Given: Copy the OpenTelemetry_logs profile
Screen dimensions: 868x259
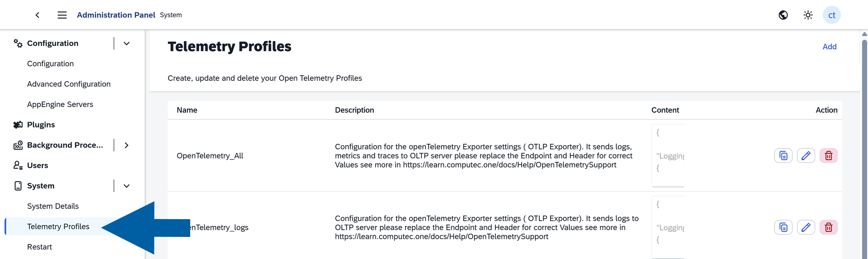Looking at the screenshot, I should point(783,227).
